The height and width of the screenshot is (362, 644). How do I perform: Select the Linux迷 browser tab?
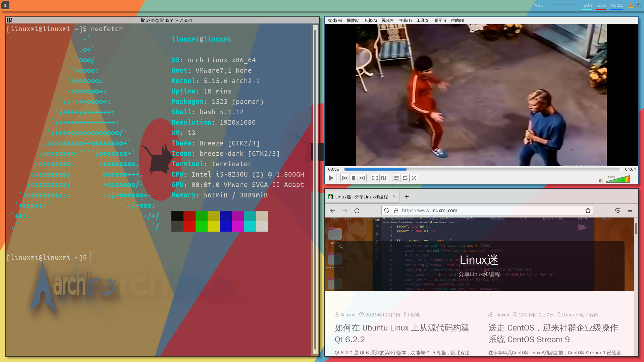coord(362,197)
